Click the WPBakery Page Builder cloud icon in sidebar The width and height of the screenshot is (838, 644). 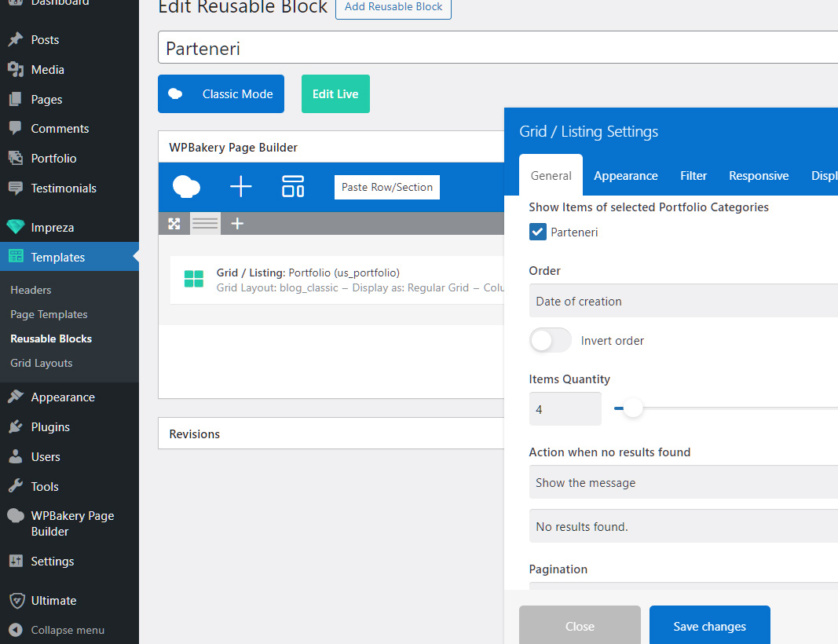(16, 516)
